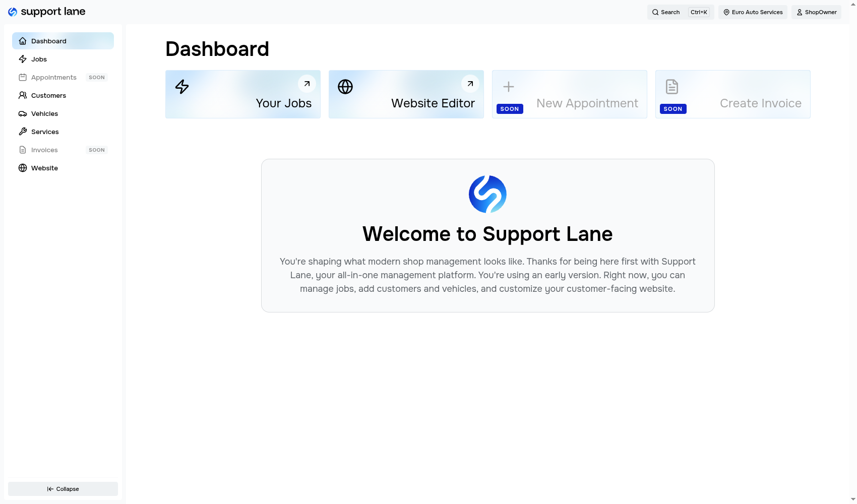The width and height of the screenshot is (857, 504).
Task: Click the Support Lane logo
Action: pos(46,11)
